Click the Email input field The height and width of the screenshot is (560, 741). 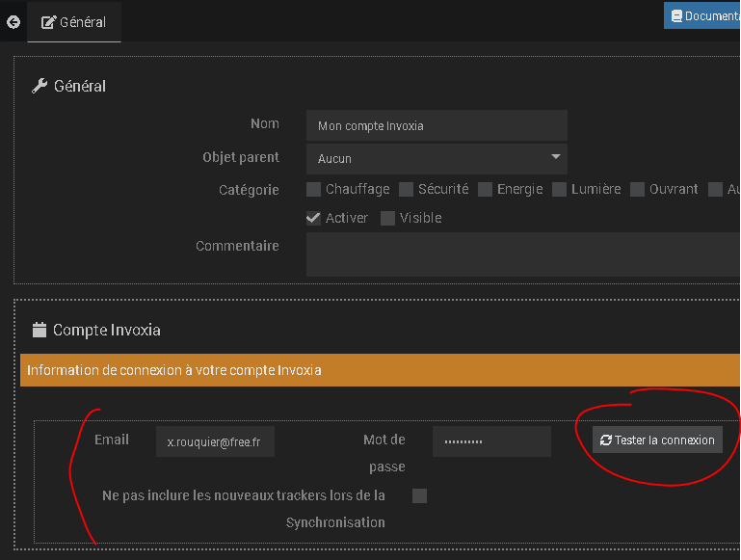click(x=215, y=441)
